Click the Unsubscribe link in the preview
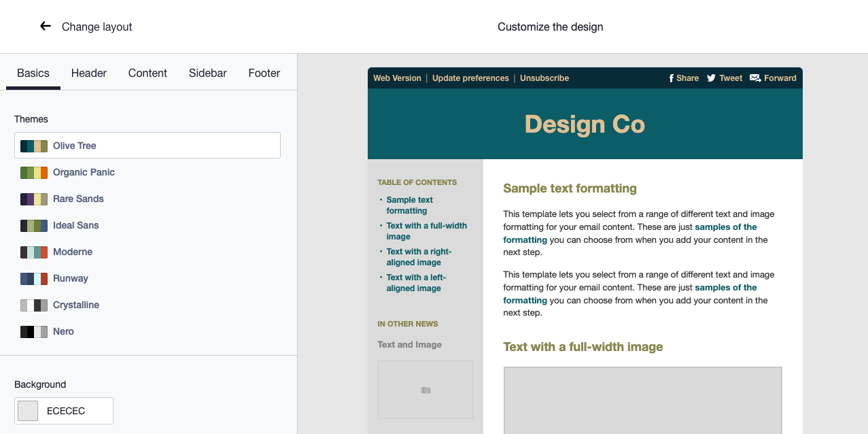The height and width of the screenshot is (434, 868). pyautogui.click(x=544, y=78)
